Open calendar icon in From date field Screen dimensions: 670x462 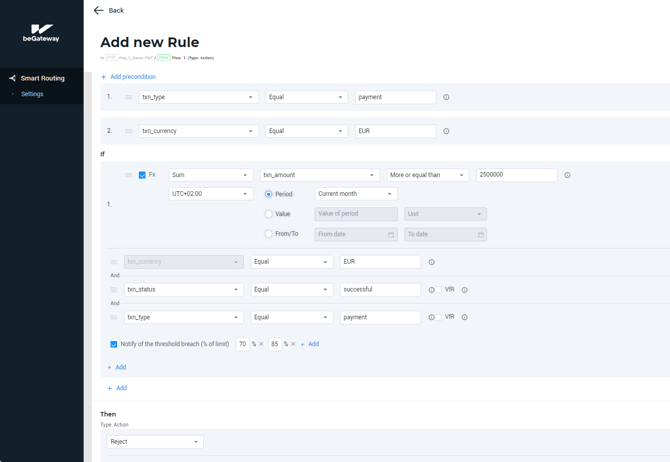pyautogui.click(x=391, y=235)
